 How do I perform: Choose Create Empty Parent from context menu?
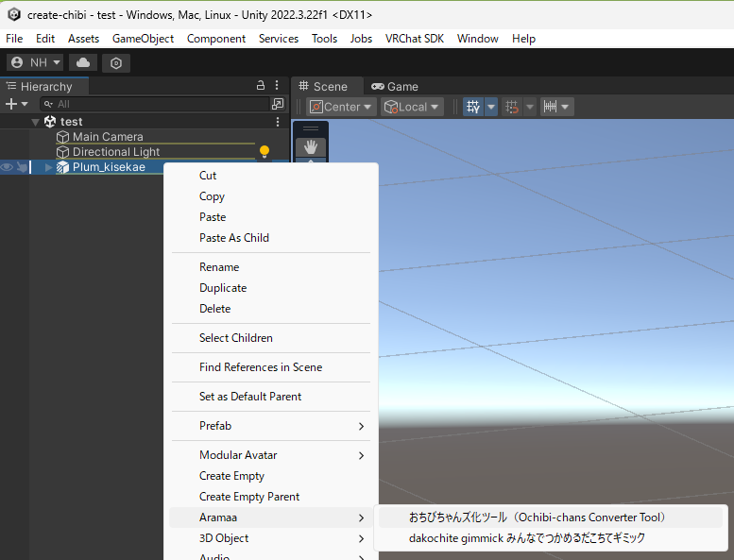[271, 497]
